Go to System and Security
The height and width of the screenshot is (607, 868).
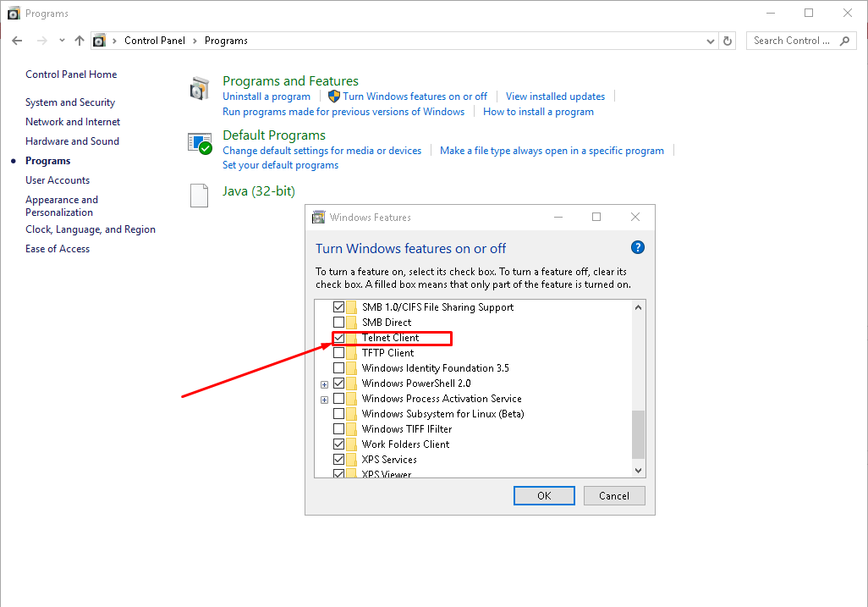70,102
